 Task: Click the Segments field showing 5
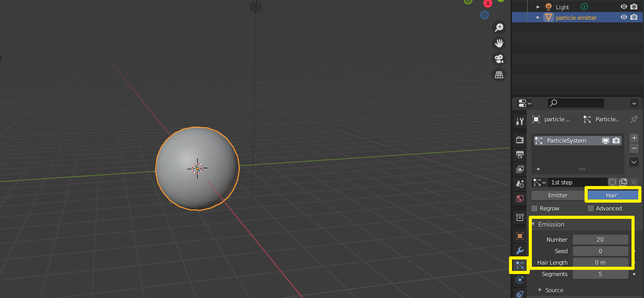coord(600,274)
